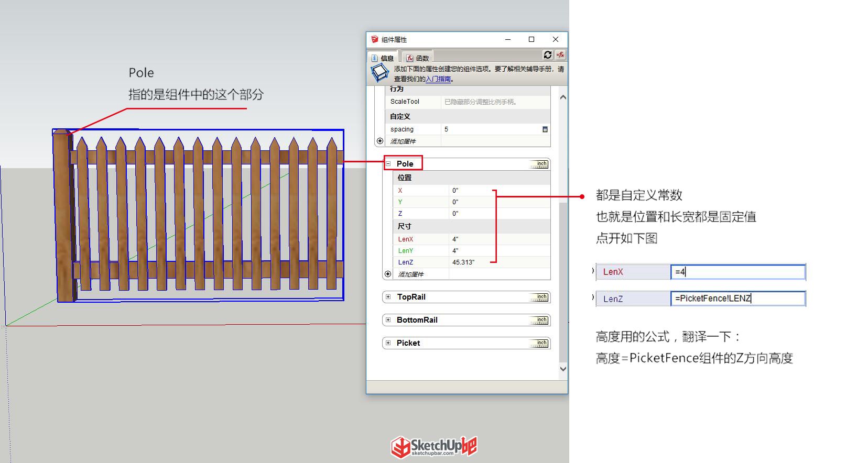Toggle formula view with the =fx icon
This screenshot has height=463, width=868.
pos(560,55)
